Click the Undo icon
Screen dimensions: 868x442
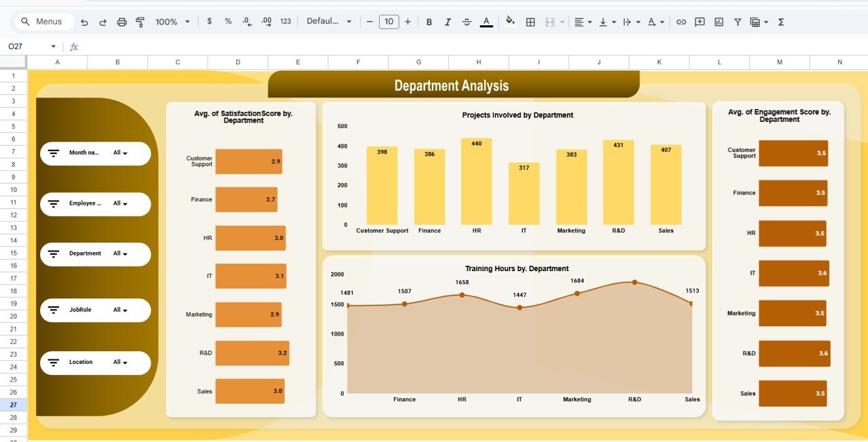tap(84, 21)
